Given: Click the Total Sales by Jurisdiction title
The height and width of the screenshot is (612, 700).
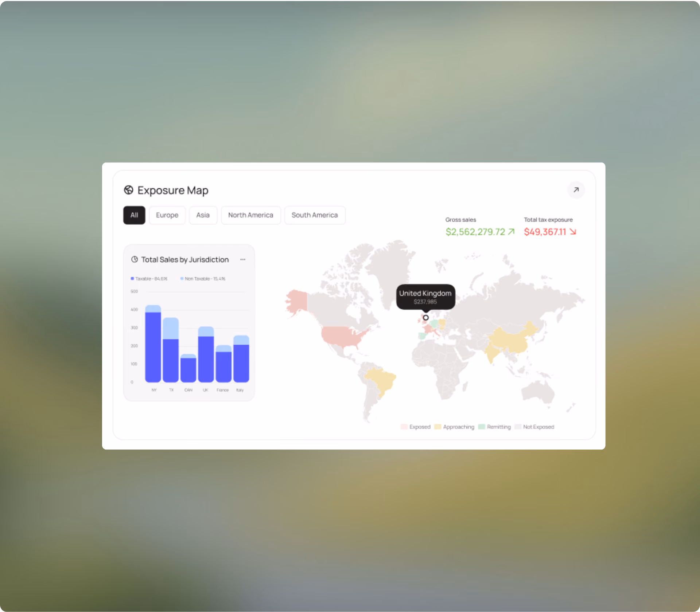Looking at the screenshot, I should [x=185, y=259].
